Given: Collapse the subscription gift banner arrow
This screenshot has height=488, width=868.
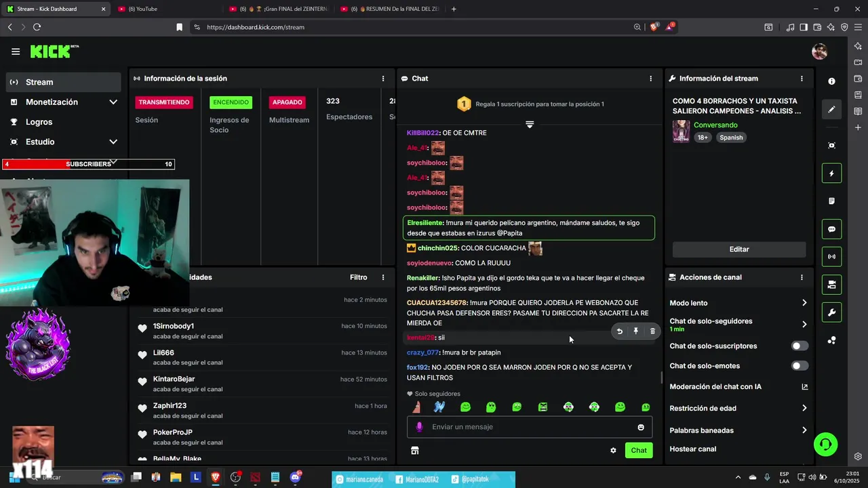Looking at the screenshot, I should 530,125.
